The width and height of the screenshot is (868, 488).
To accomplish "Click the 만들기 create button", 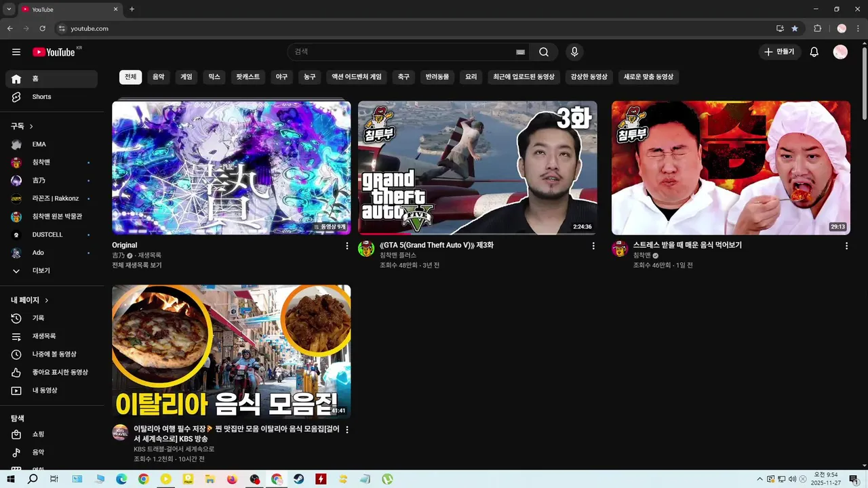I will pos(780,52).
